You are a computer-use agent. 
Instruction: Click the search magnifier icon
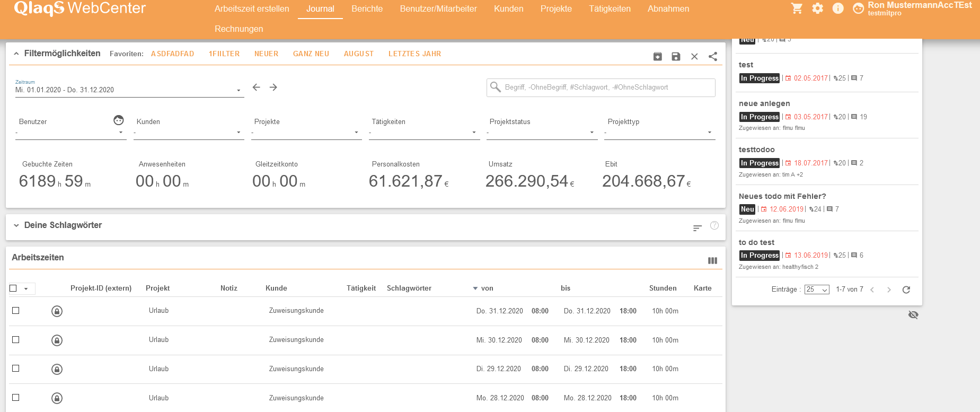[496, 87]
